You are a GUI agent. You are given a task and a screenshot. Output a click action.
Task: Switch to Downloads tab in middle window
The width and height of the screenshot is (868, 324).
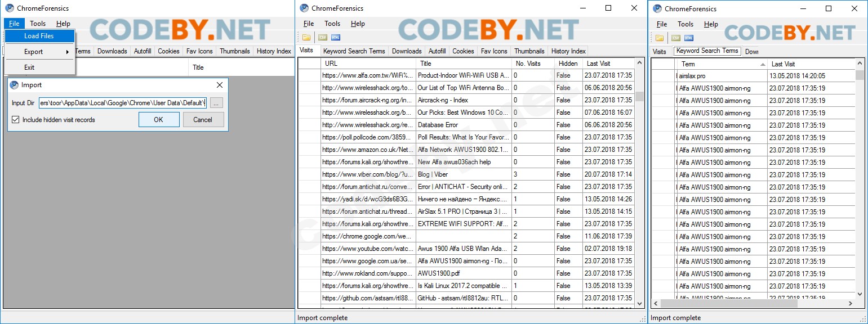click(407, 51)
